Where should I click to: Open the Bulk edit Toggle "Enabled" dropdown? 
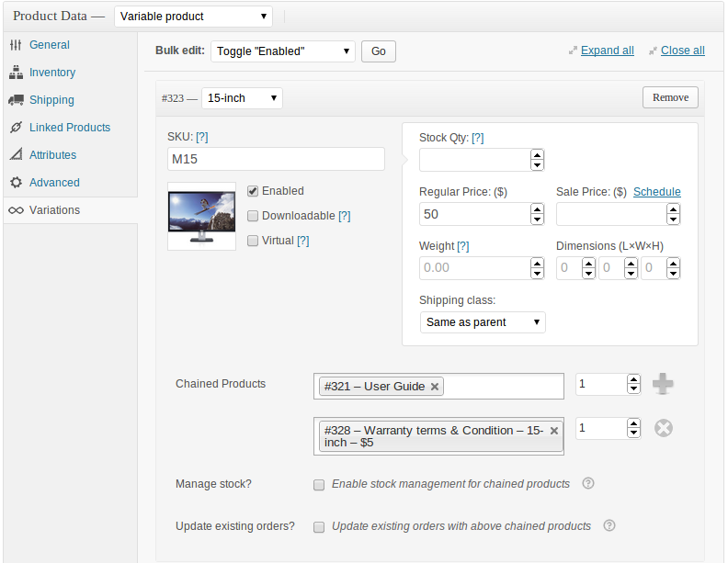click(283, 51)
